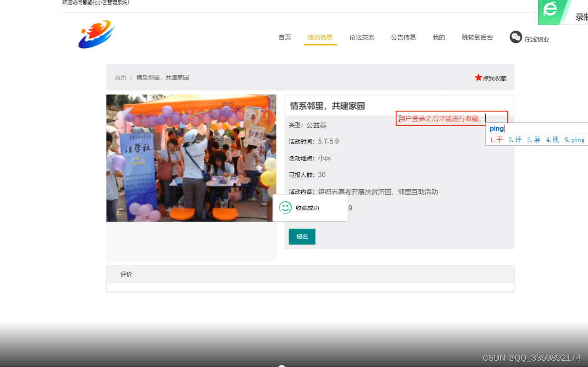Viewport: 588px width, 367px height.
Task: Click the 报名 sign-up button
Action: [302, 237]
